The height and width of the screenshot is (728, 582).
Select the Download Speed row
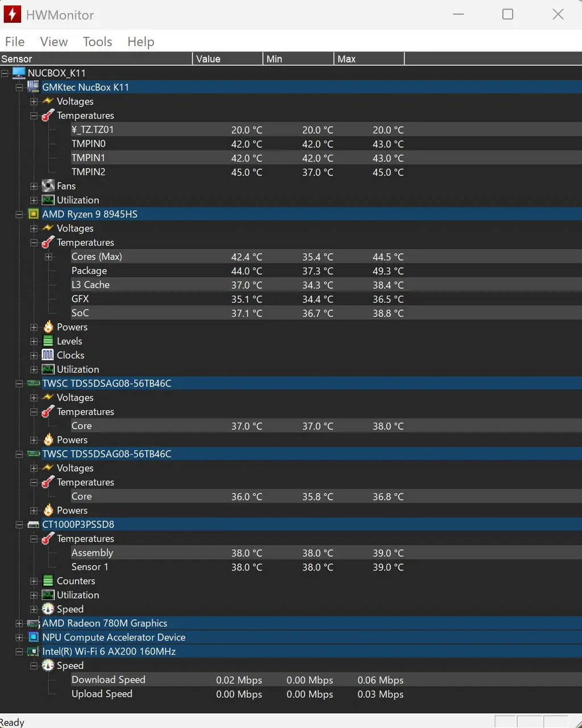coord(109,680)
